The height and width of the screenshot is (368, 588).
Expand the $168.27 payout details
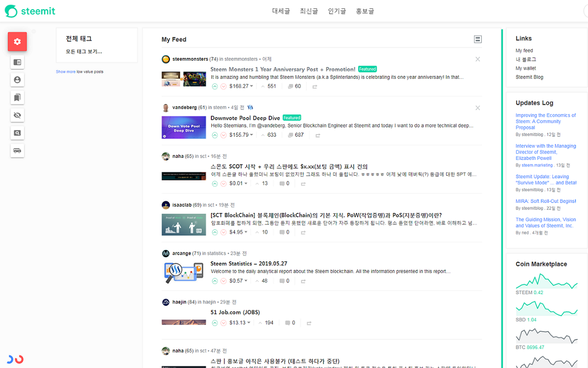241,86
